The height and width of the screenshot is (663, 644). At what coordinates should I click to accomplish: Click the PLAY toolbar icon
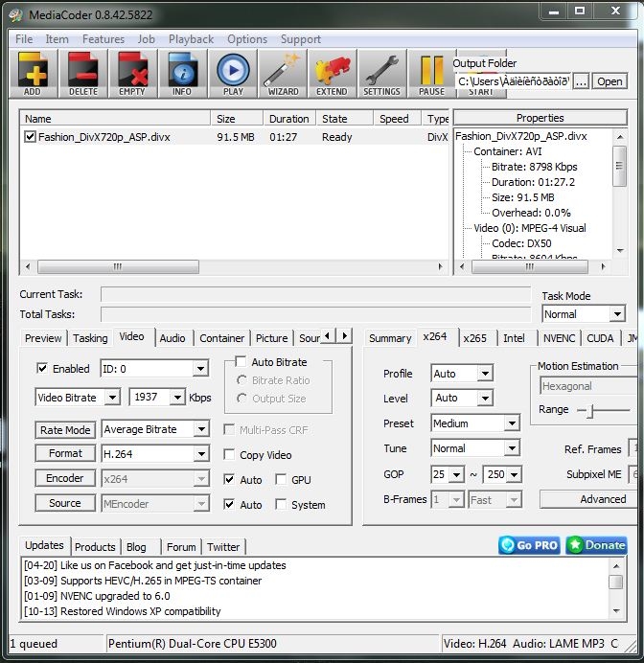233,74
